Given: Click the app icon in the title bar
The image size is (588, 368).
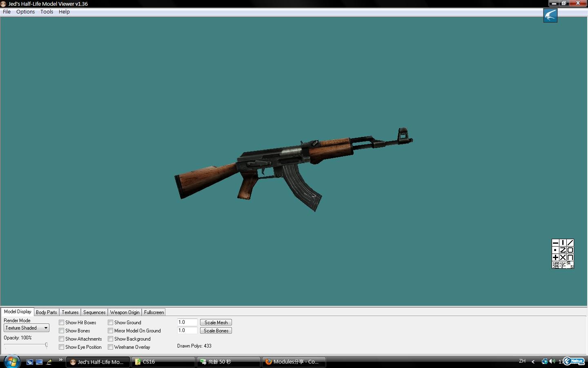Looking at the screenshot, I should [x=3, y=4].
